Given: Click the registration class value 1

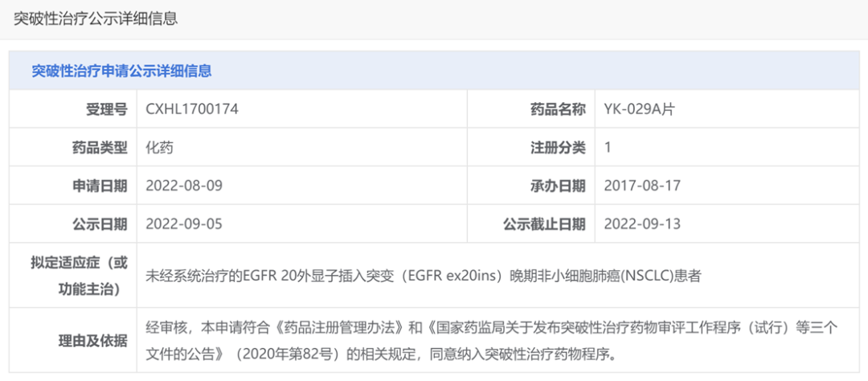Looking at the screenshot, I should (x=608, y=148).
